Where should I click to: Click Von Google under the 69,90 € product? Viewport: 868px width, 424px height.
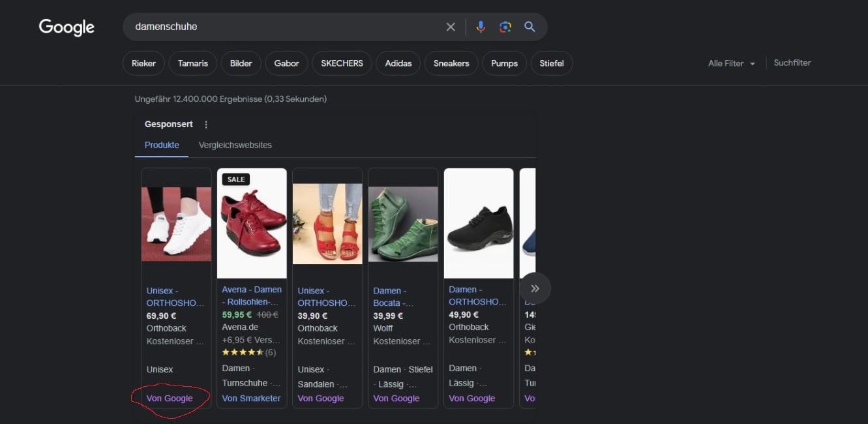click(x=170, y=398)
